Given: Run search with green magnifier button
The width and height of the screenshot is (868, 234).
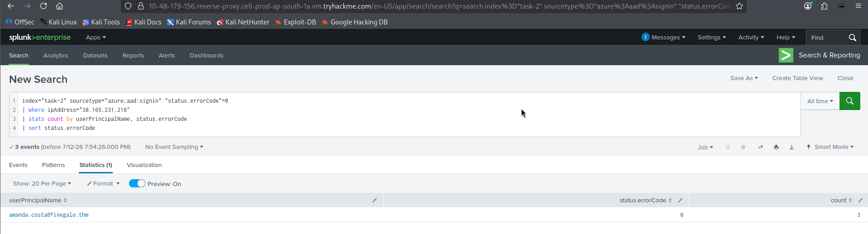Looking at the screenshot, I should pos(849,101).
